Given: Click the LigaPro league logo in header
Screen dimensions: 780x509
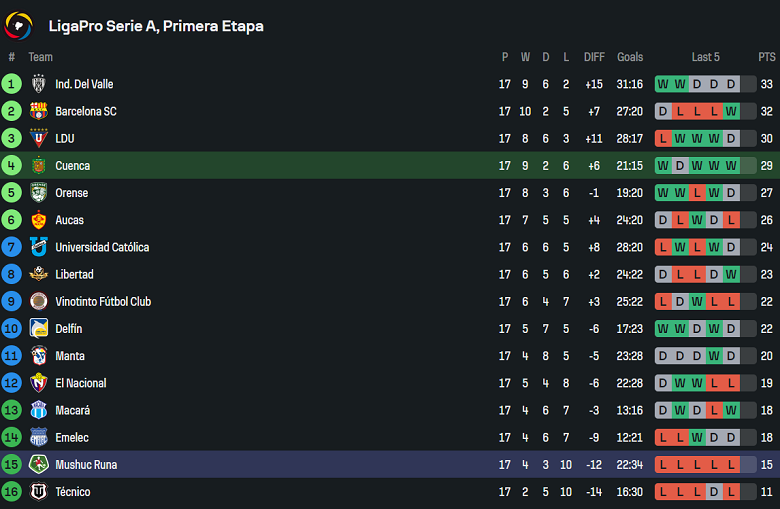Looking at the screenshot, I should coord(19,25).
